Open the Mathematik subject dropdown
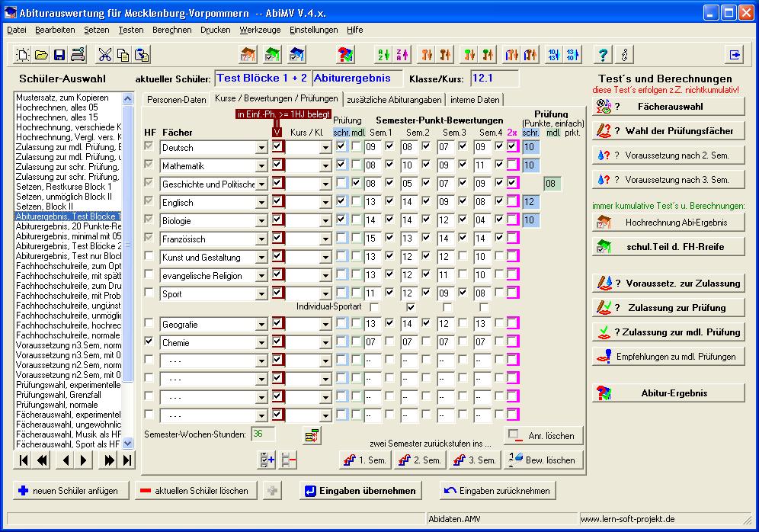This screenshot has height=532, width=759. pos(261,166)
